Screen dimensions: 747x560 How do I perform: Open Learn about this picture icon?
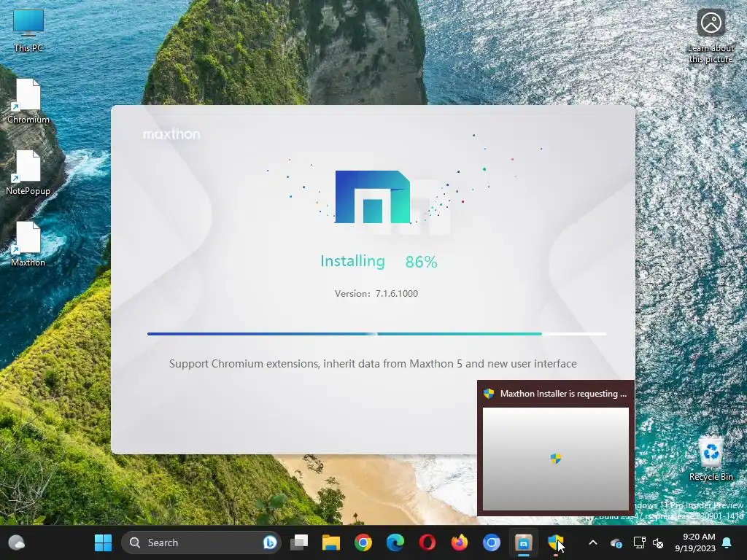click(711, 36)
